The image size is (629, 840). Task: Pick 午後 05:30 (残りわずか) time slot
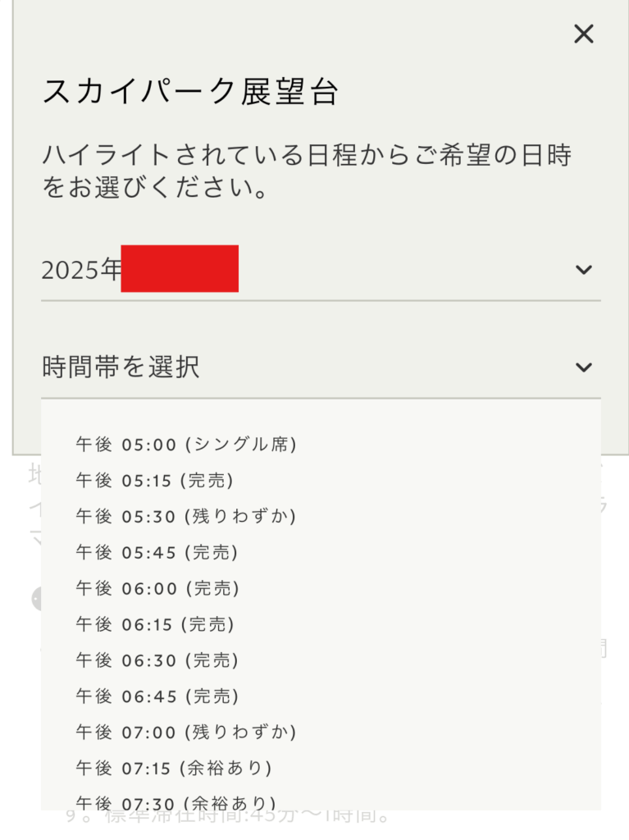click(186, 517)
